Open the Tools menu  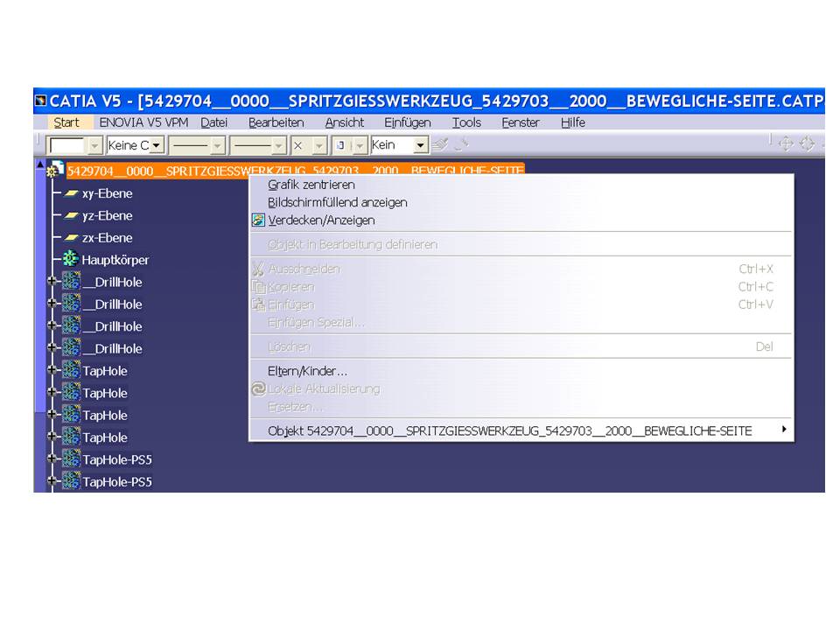[x=466, y=122]
